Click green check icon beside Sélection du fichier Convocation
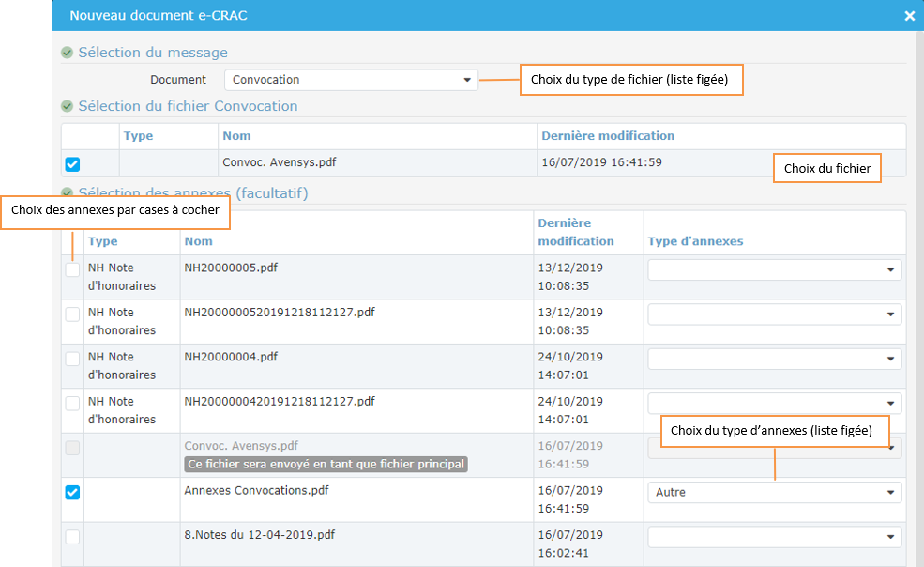Viewport: 924px width, 567px height. tap(67, 106)
